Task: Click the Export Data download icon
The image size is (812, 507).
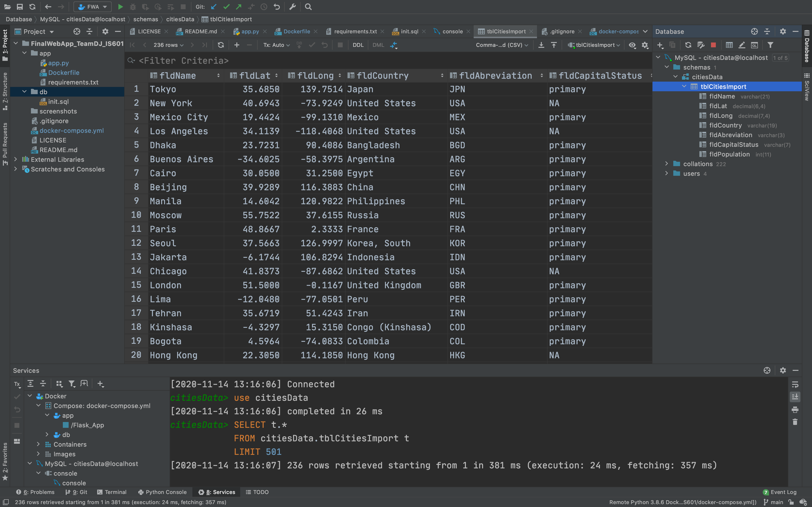Action: 541,45
